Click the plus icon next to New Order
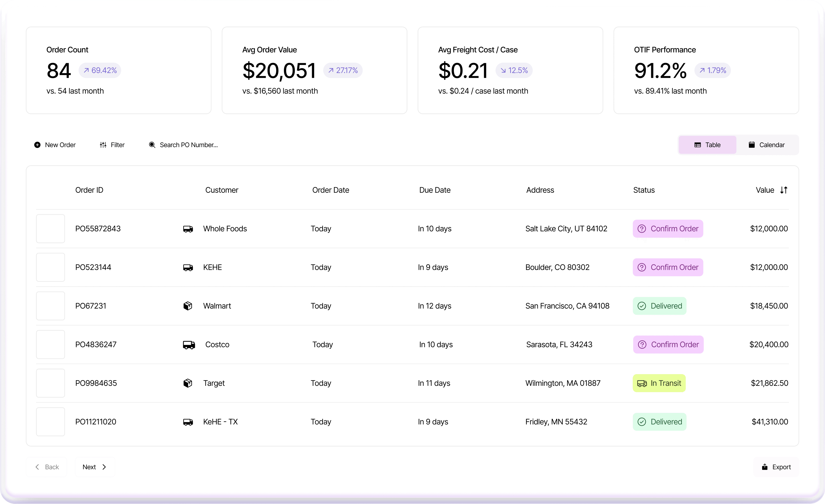Screen dimensions: 825x504 (x=38, y=145)
